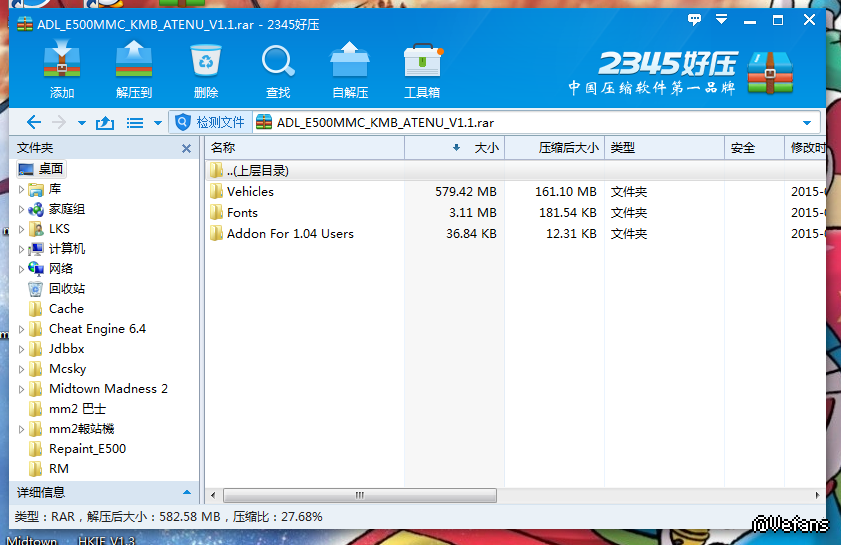Sort by the 大小 column header

[x=454, y=148]
